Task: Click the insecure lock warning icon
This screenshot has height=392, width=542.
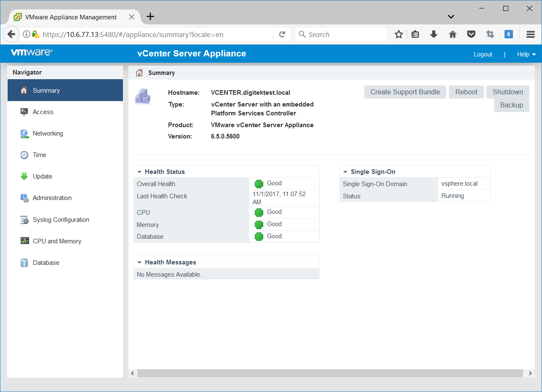Action: point(36,35)
